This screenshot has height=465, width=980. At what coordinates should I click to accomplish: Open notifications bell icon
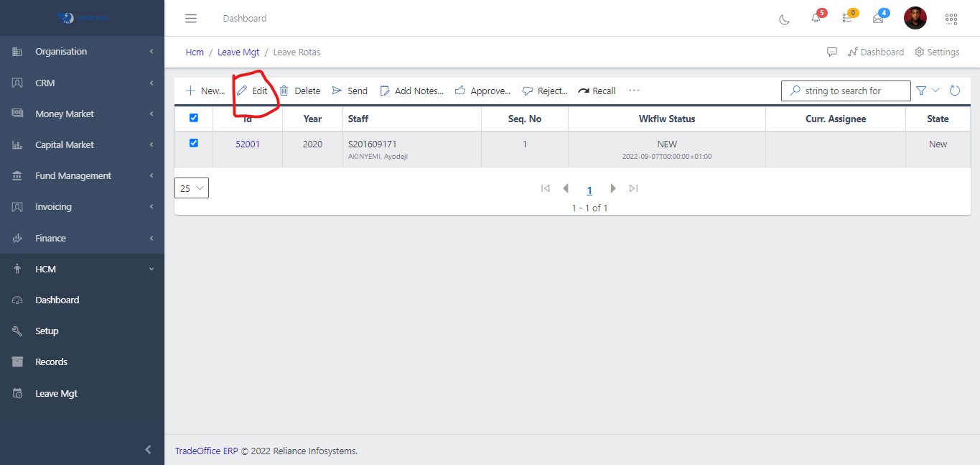tap(816, 19)
